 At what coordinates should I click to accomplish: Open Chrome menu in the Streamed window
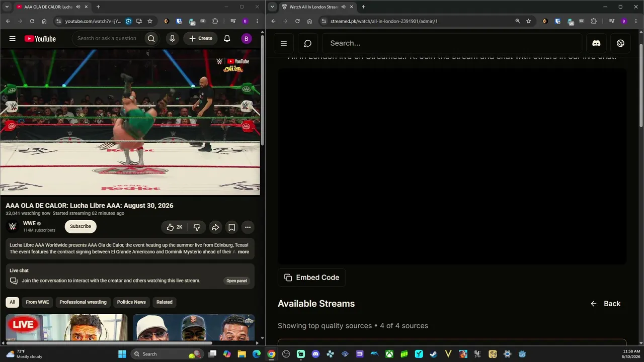pyautogui.click(x=636, y=21)
